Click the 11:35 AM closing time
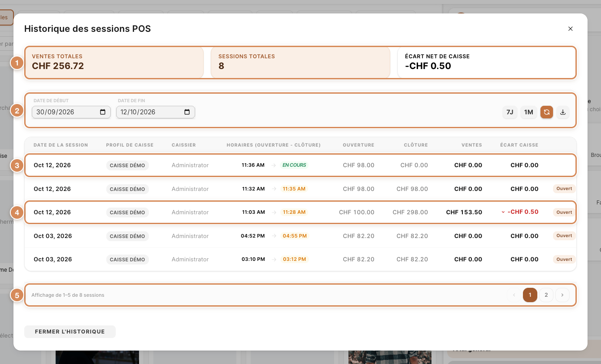Viewport: 601px width, 364px height. [x=294, y=189]
